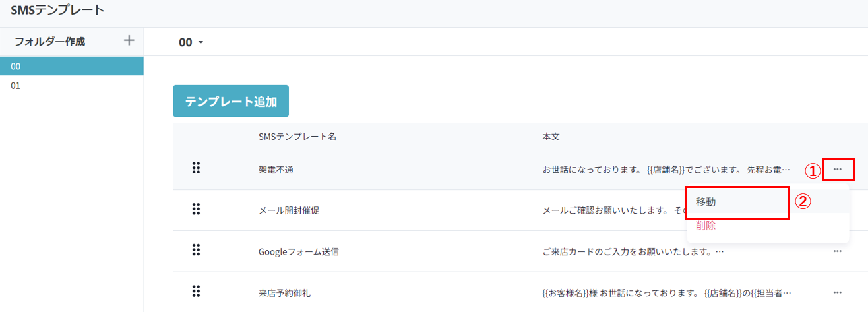Image resolution: width=868 pixels, height=312 pixels.
Task: Click template name メール開封催促
Action: point(289,210)
